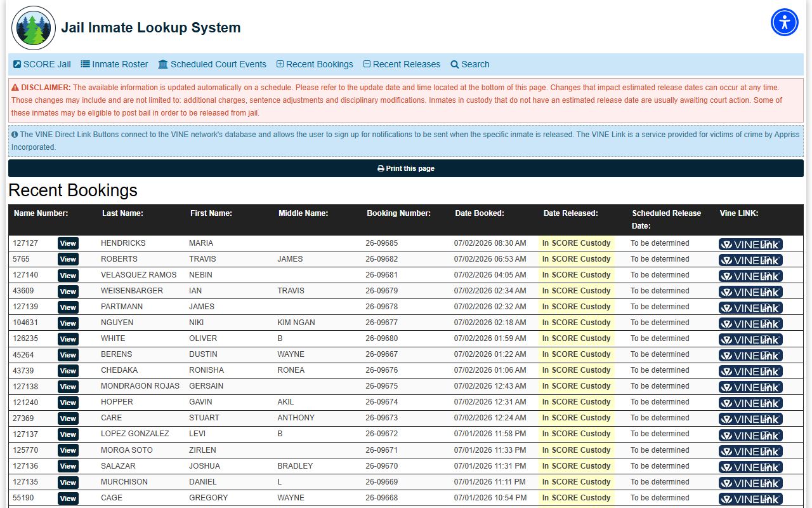
Task: Click the Date Booked column header
Action: click(x=479, y=213)
